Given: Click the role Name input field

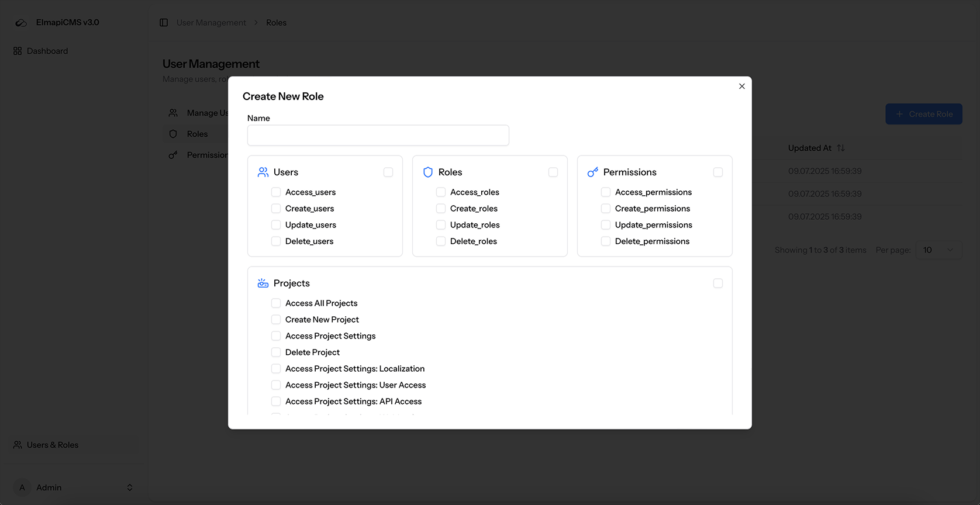Looking at the screenshot, I should (378, 136).
